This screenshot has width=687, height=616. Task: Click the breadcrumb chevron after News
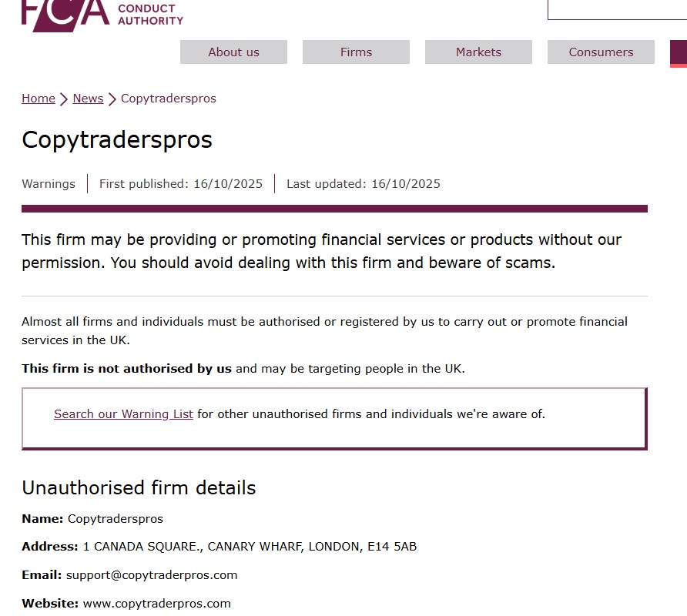[x=112, y=99]
